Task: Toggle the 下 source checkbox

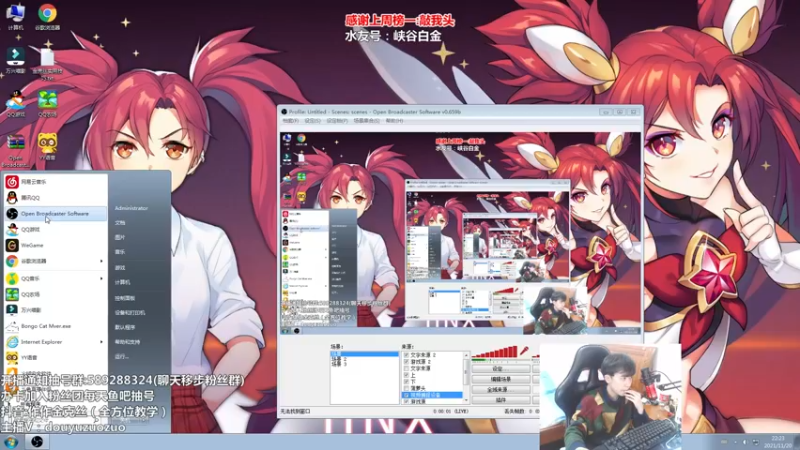Action: pos(406,381)
